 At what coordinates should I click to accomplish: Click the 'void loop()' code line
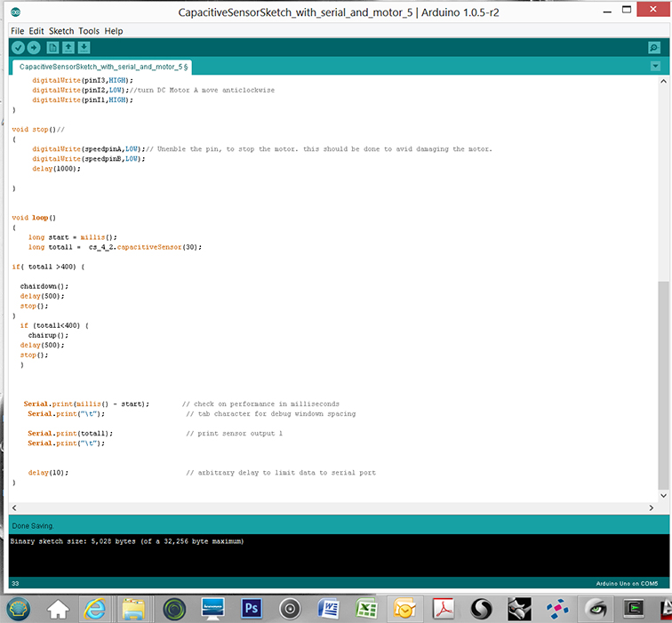[34, 218]
